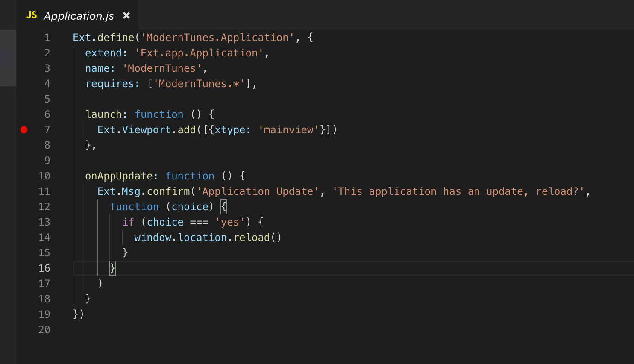Click the scrollbar strip on the left edge
This screenshot has height=364, width=634.
[x=8, y=58]
